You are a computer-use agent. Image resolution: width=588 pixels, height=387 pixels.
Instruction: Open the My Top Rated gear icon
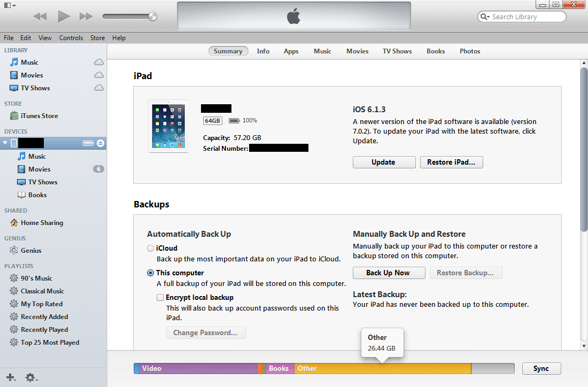[14, 304]
